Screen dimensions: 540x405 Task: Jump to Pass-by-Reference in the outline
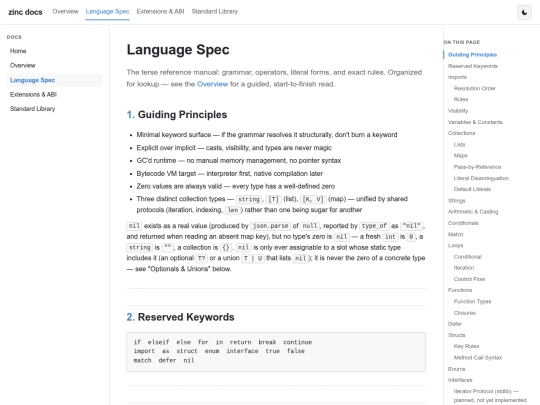477,167
